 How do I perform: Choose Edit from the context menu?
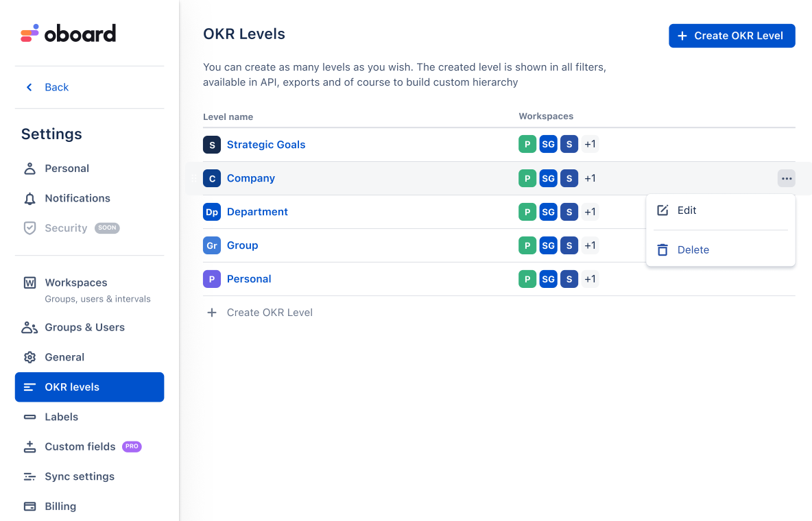click(721, 210)
